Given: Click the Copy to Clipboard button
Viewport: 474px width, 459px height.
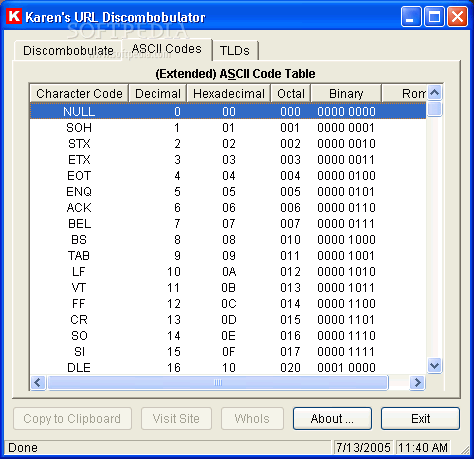Looking at the screenshot, I should click(72, 418).
